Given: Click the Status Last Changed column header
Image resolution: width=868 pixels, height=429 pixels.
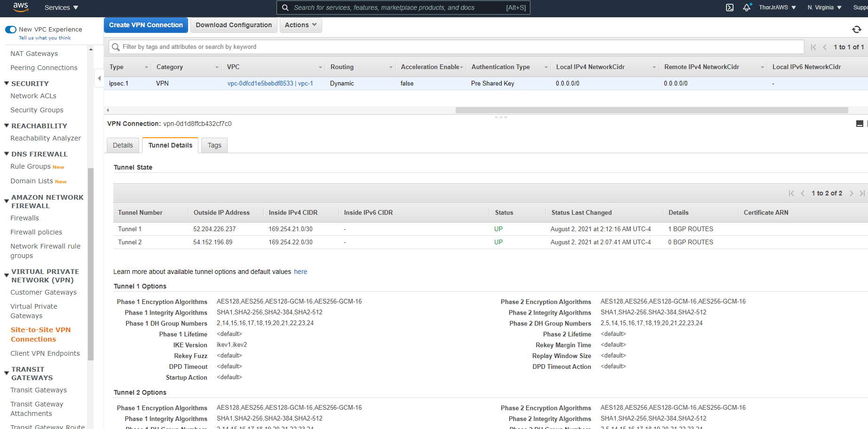Looking at the screenshot, I should click(x=581, y=212).
